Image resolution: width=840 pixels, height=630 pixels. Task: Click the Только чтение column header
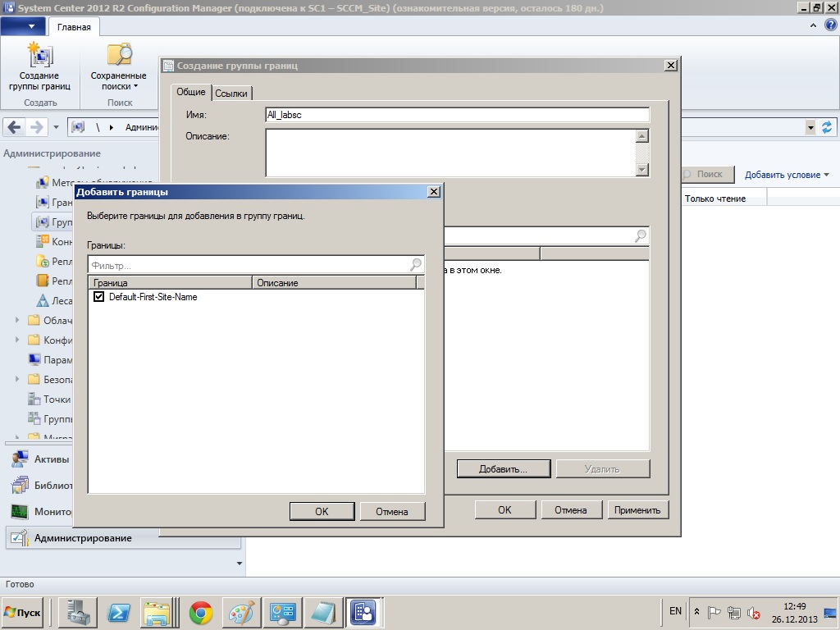[724, 199]
